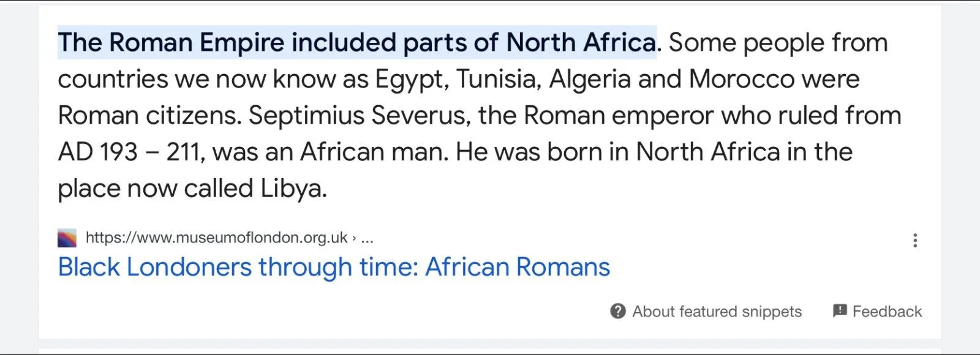Click the ellipsis after the URL breadcrumb
The height and width of the screenshot is (355, 980).
(367, 237)
